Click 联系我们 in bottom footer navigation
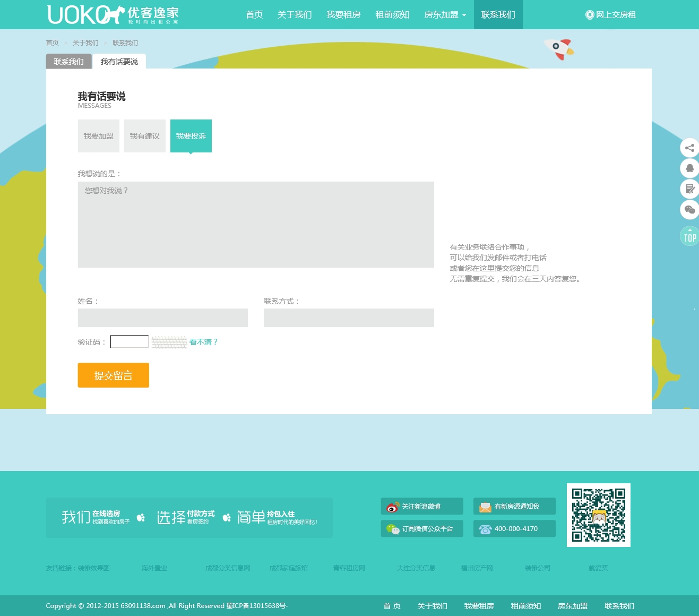The height and width of the screenshot is (616, 699). 619,606
